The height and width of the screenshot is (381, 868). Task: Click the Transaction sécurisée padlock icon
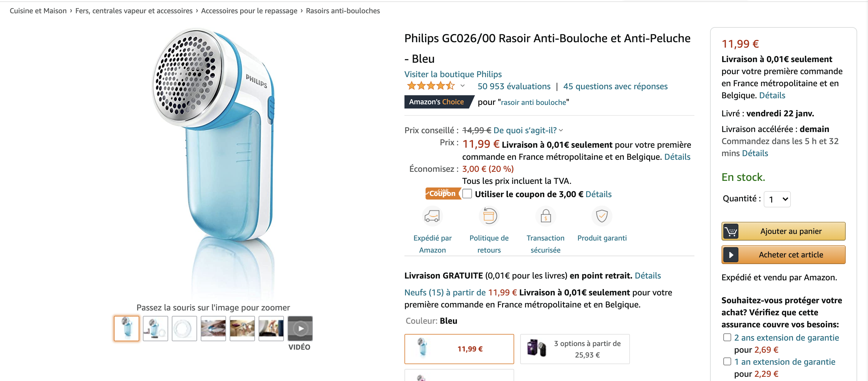point(546,216)
